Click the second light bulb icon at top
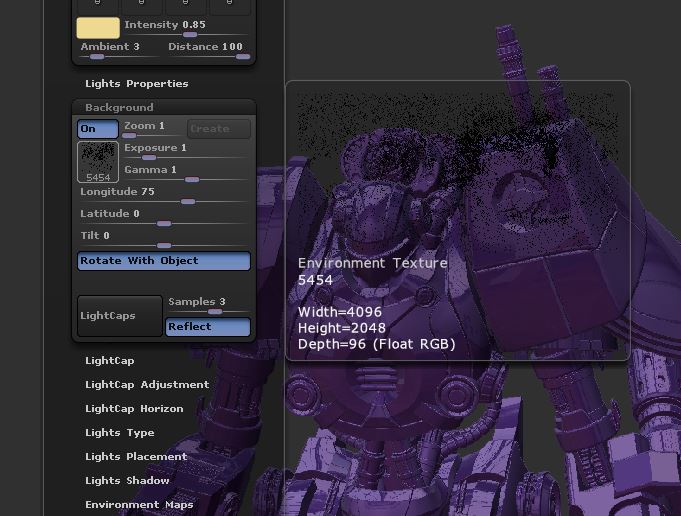Image resolution: width=681 pixels, height=516 pixels. point(142,5)
